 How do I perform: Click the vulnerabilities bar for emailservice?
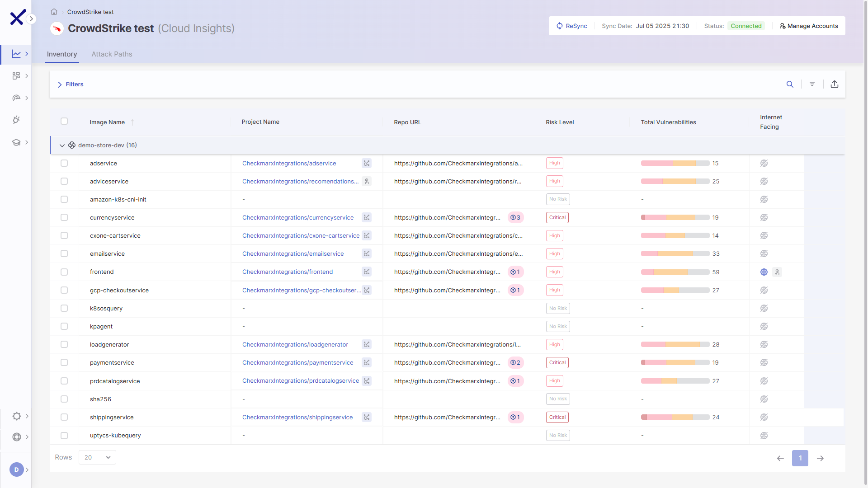(675, 254)
